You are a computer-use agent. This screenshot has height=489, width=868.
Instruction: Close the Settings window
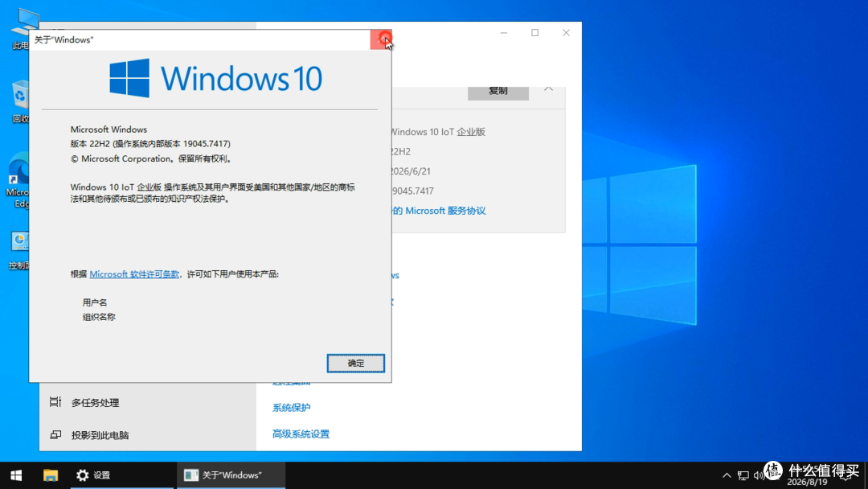[x=566, y=33]
